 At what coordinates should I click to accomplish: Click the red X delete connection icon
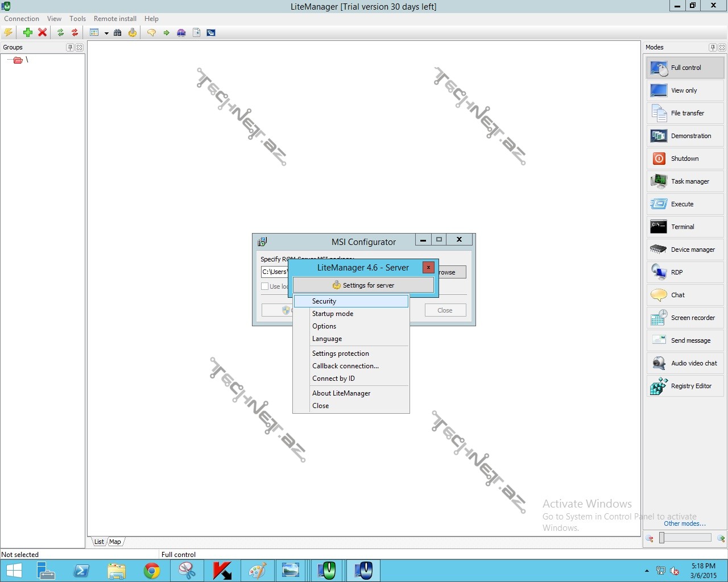point(42,32)
